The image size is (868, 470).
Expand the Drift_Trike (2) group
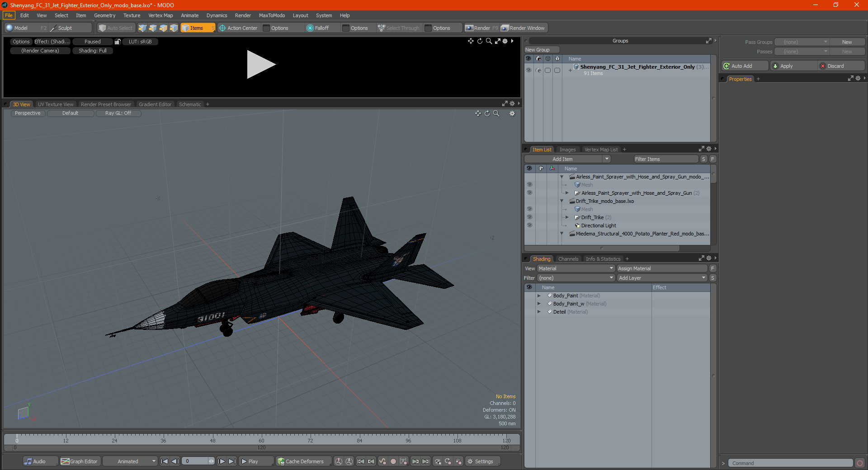click(x=567, y=217)
